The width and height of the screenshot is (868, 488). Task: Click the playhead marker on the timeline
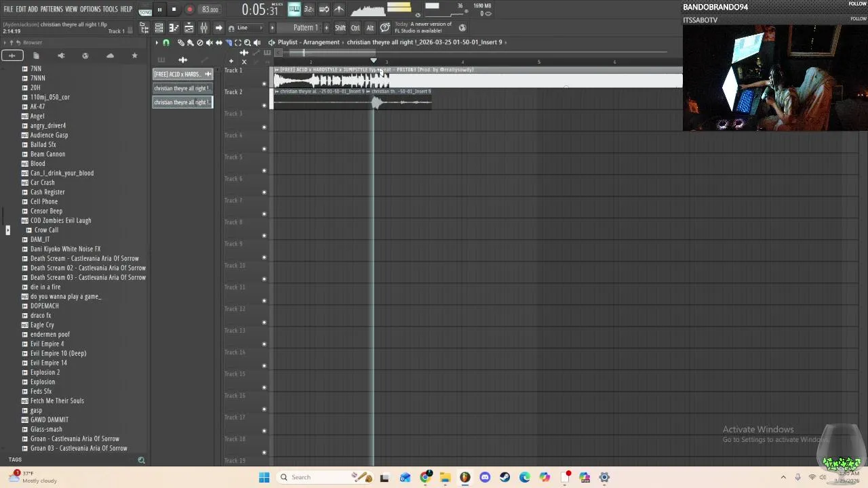coord(373,61)
